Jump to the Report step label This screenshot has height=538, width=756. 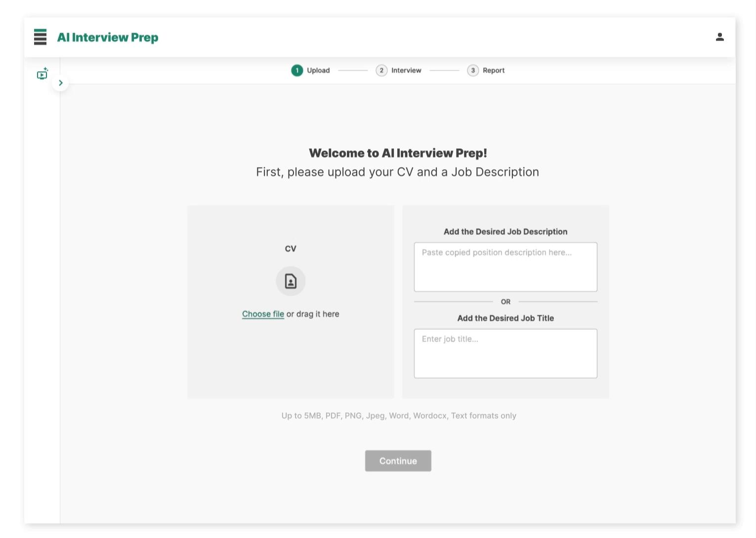[494, 71]
